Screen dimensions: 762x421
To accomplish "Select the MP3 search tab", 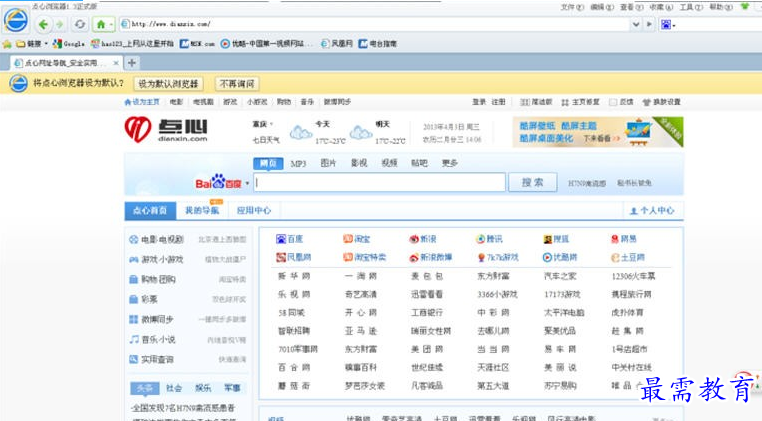I will (298, 163).
